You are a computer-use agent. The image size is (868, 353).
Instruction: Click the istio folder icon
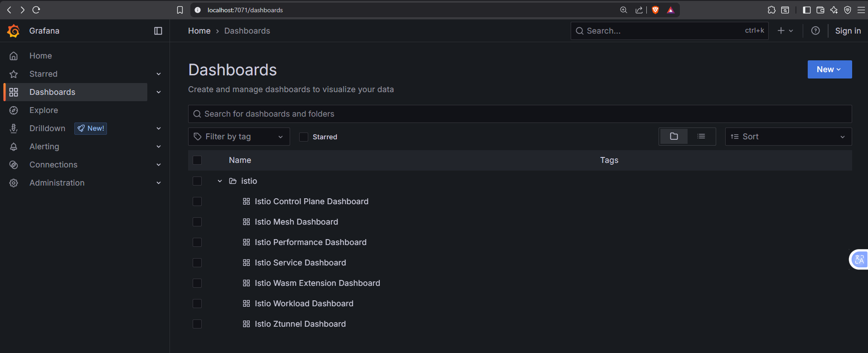[233, 181]
